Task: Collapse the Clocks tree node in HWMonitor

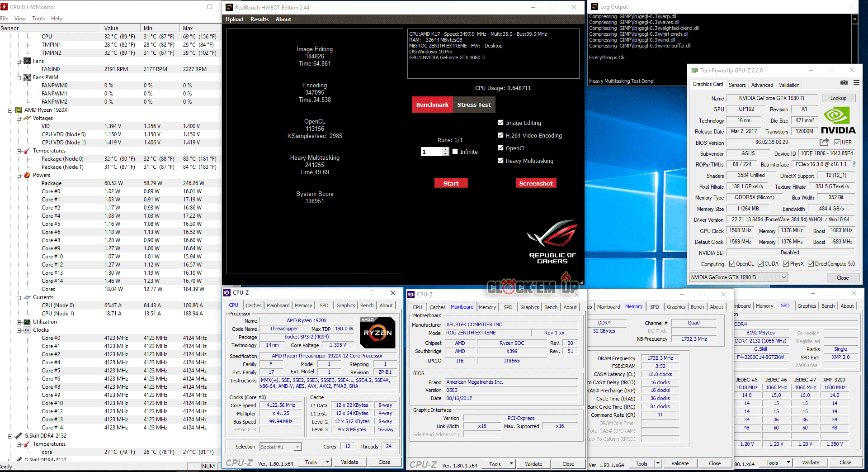Action: coord(19,330)
